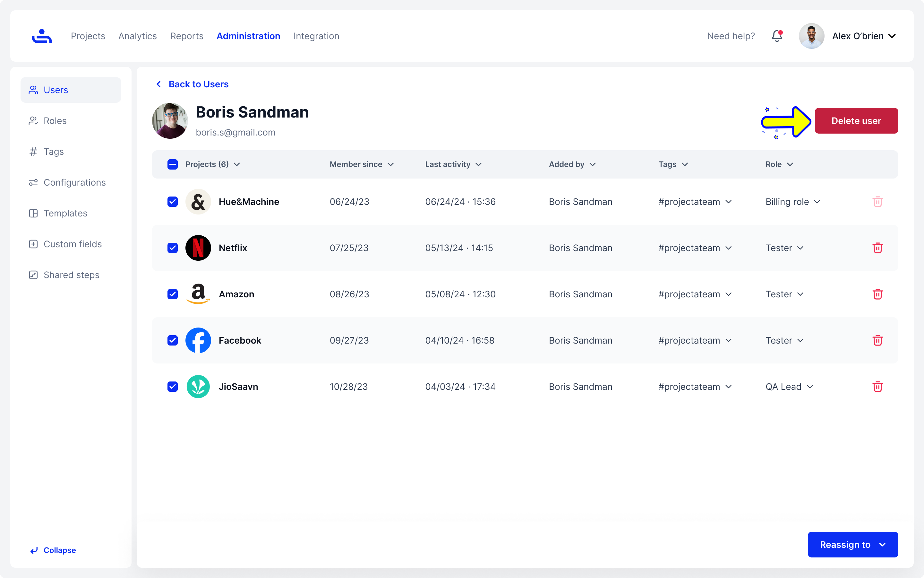
Task: Uncheck the Facebook checkbox
Action: [173, 340]
